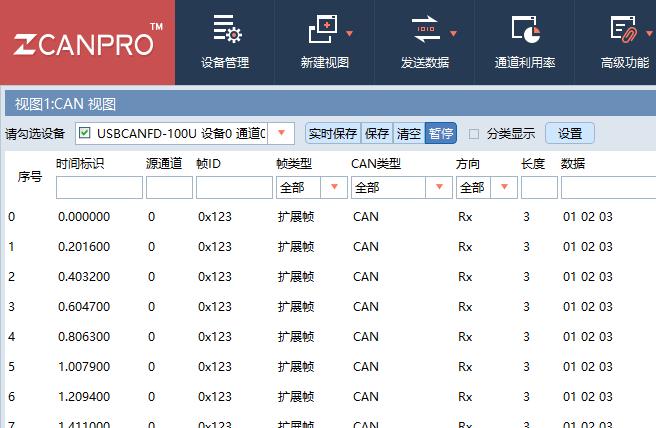656x428 pixels.
Task: Click the 长度 filter input field
Action: click(539, 187)
